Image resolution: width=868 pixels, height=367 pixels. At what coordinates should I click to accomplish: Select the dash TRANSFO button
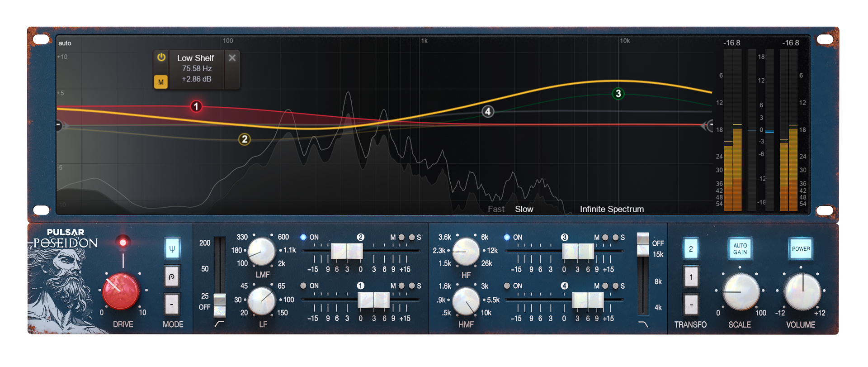point(691,305)
